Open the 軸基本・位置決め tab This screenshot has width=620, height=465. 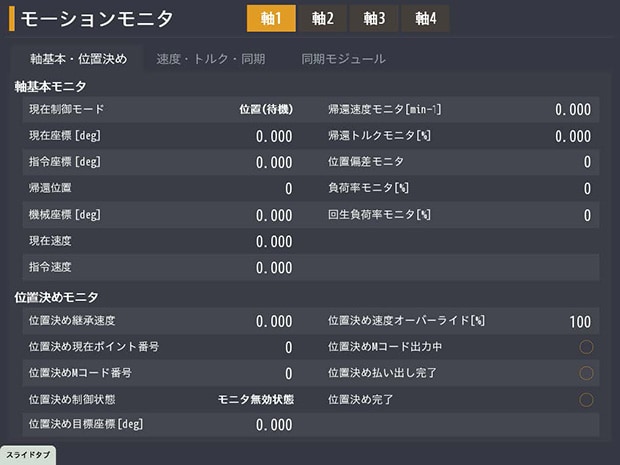pos(79,59)
